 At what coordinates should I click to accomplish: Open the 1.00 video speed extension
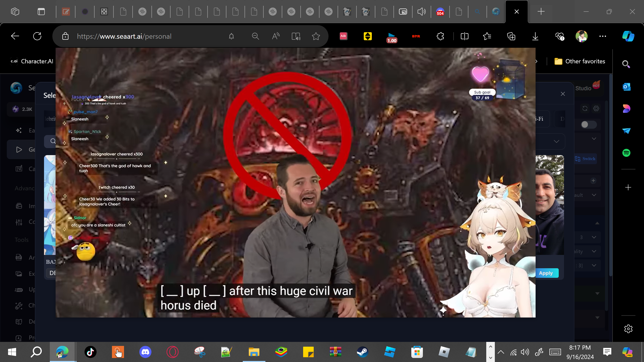[x=392, y=37]
